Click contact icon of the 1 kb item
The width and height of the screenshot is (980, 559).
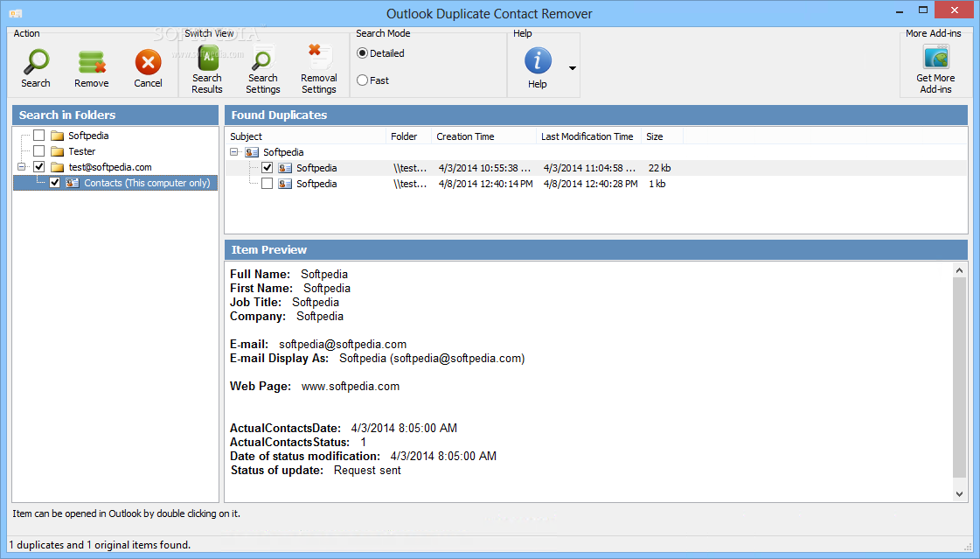point(285,183)
